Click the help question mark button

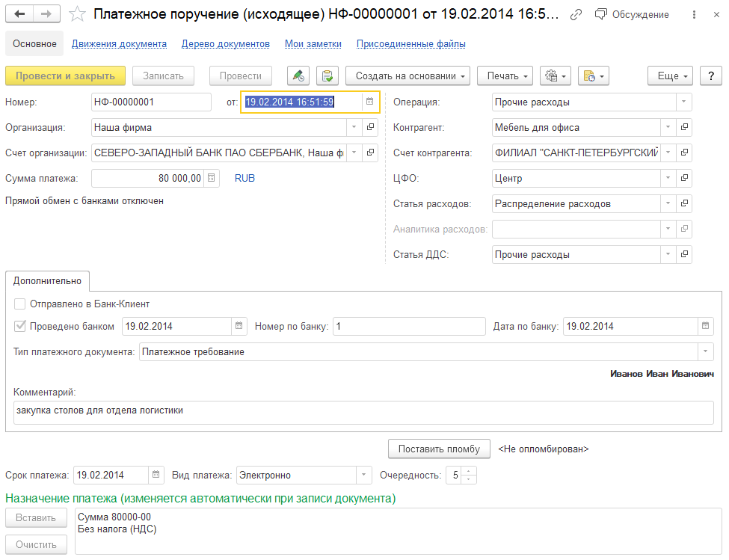click(x=710, y=76)
